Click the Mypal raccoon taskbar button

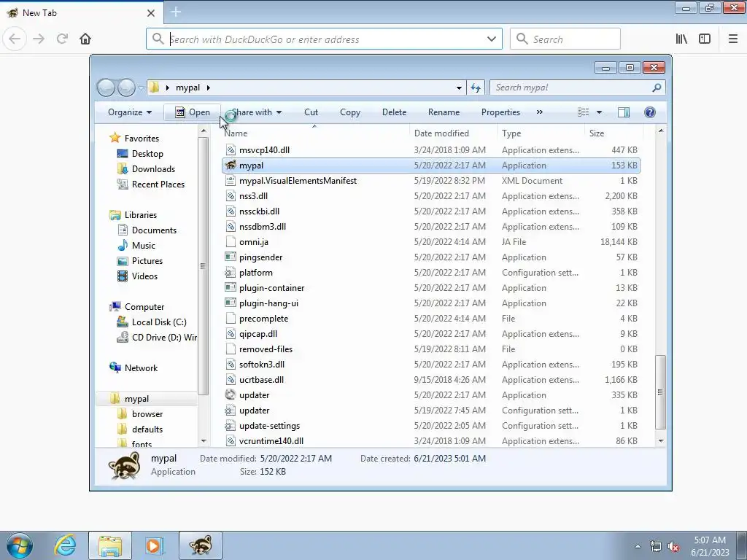(201, 545)
